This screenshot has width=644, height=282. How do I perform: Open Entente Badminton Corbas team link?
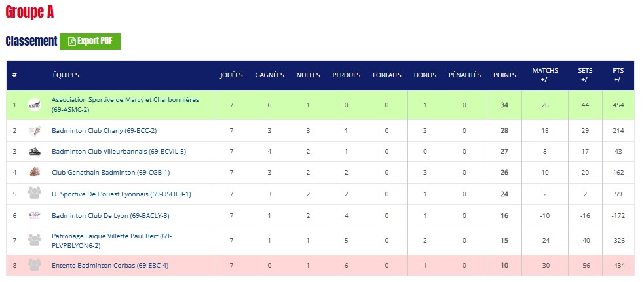coord(110,265)
